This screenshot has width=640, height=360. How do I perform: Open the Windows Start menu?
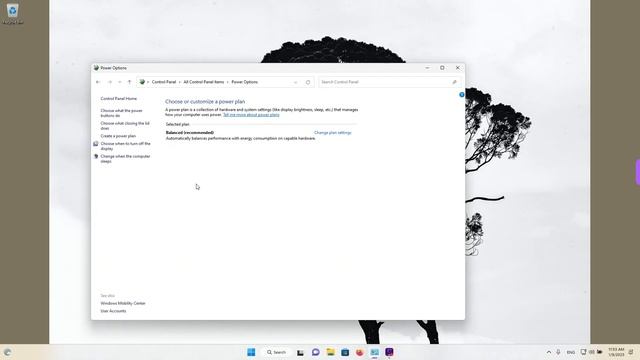click(x=251, y=352)
